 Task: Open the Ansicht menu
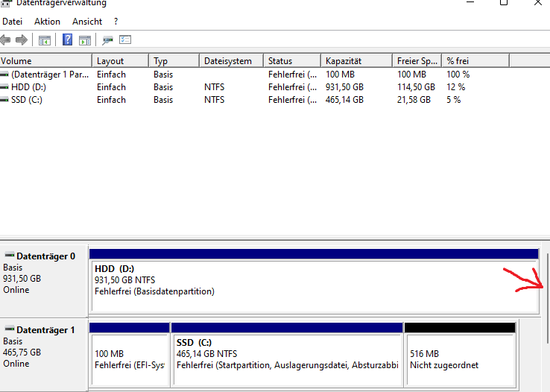pos(87,22)
